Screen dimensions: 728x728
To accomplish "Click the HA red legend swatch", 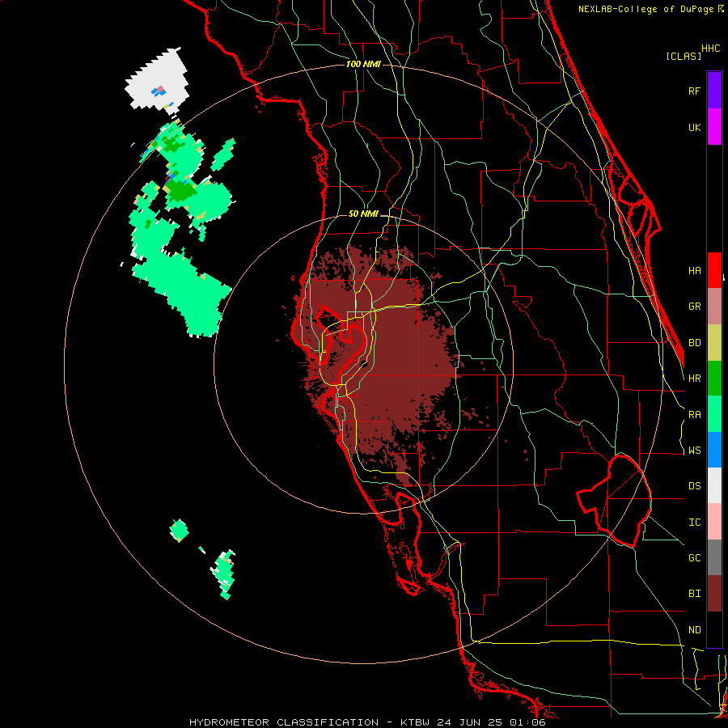I will coord(714,270).
